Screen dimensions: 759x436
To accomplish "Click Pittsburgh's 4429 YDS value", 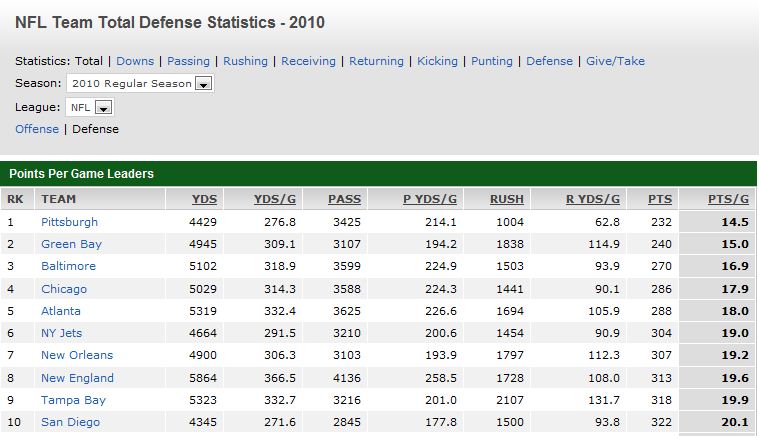I will [x=203, y=222].
